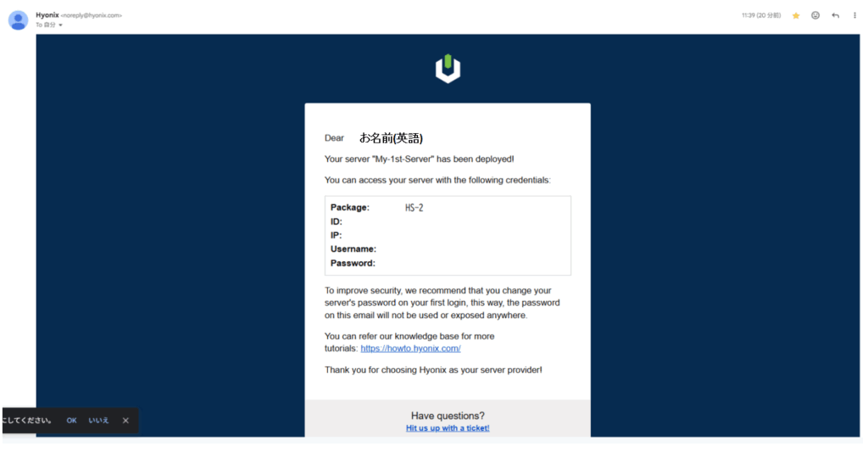Click the reply arrow icon
Viewport: 868px width, 452px height.
coord(835,15)
